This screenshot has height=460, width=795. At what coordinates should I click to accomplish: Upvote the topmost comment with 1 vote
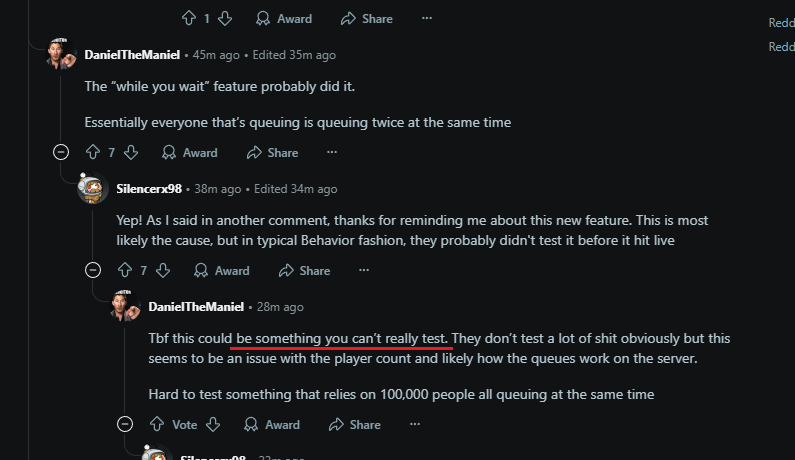[x=188, y=18]
